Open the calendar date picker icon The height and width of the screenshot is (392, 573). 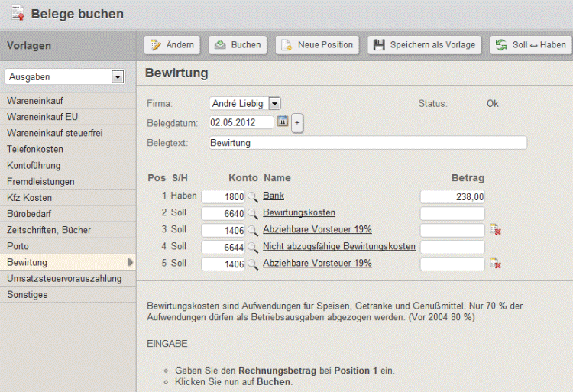click(283, 121)
